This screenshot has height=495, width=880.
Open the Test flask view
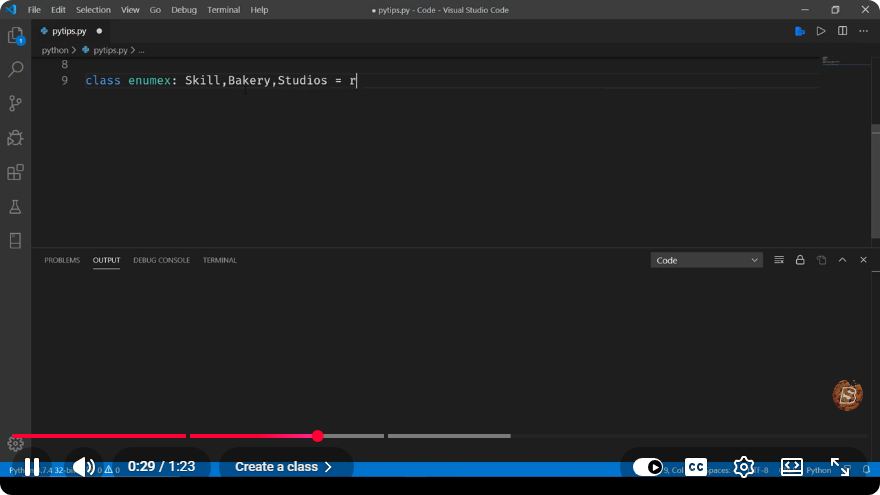coord(15,207)
